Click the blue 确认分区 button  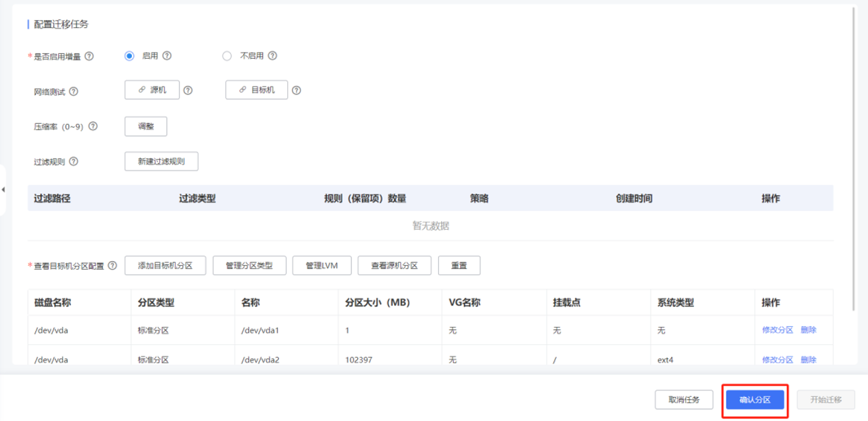pos(755,400)
